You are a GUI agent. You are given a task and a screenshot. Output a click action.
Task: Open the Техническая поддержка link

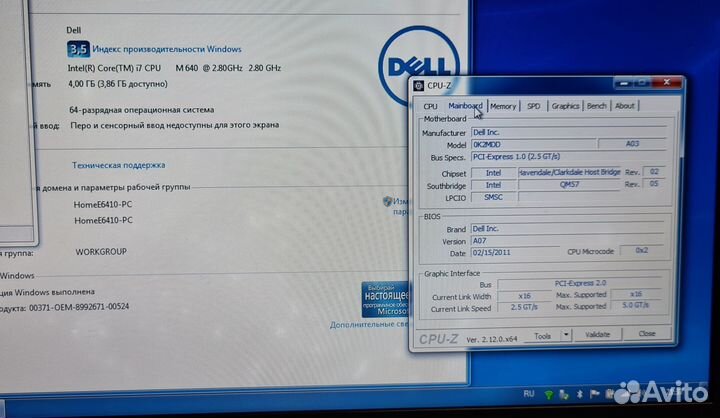[118, 165]
